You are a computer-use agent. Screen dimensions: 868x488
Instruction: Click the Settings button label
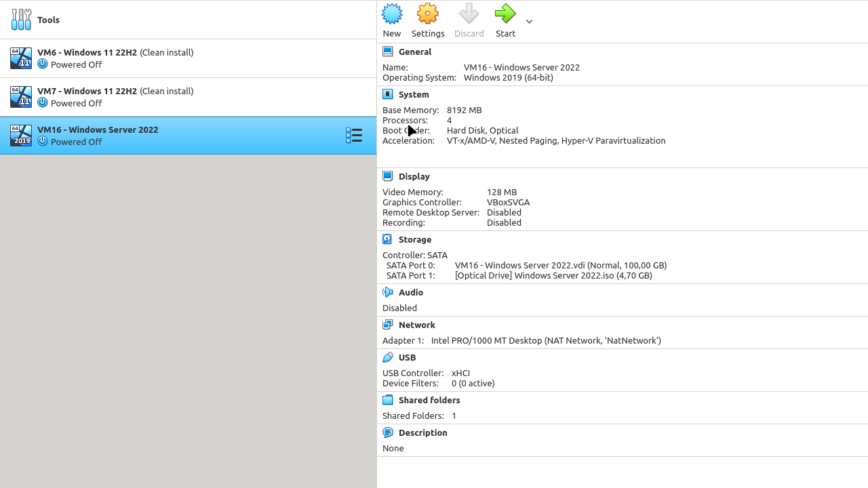[428, 33]
